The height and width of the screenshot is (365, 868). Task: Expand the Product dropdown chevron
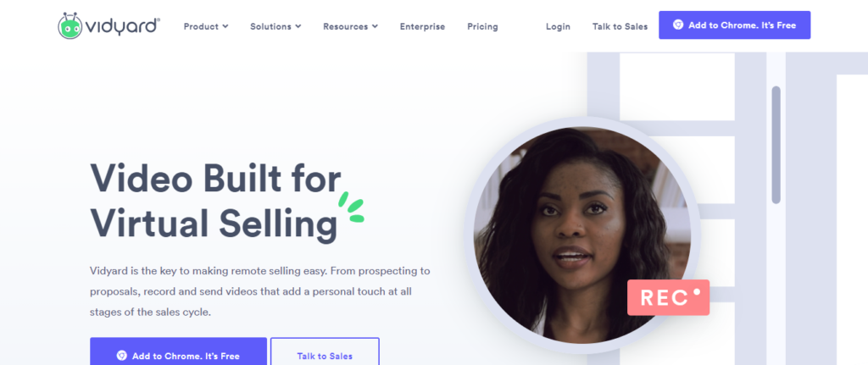click(225, 26)
